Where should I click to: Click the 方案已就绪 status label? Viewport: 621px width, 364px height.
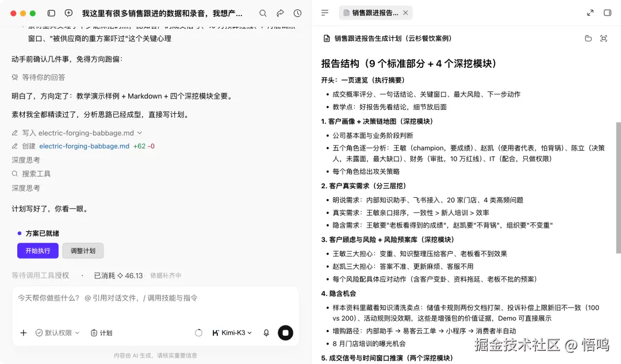(43, 233)
